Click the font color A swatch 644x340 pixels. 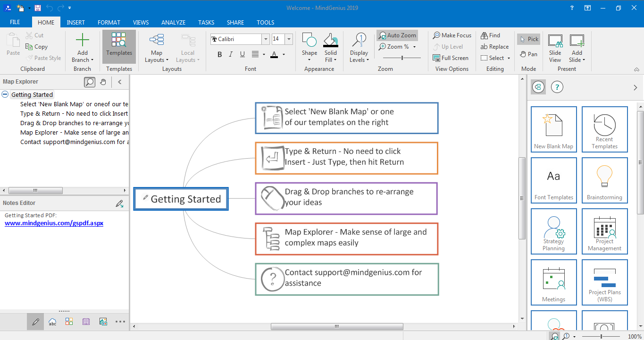[274, 55]
